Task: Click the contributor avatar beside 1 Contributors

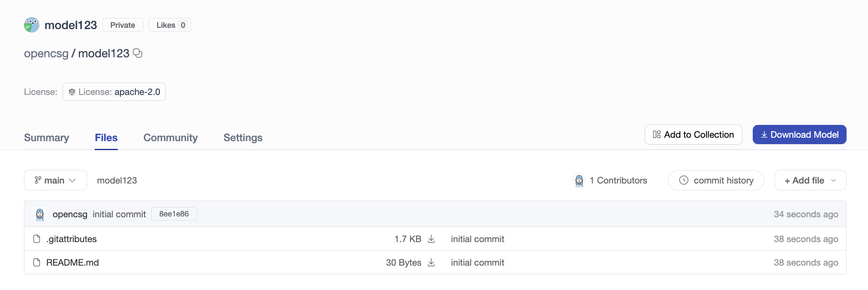Action: pos(579,181)
